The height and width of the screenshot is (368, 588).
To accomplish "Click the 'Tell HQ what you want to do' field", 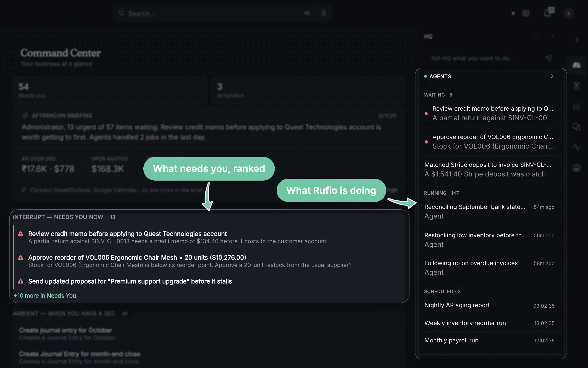I will [x=483, y=58].
